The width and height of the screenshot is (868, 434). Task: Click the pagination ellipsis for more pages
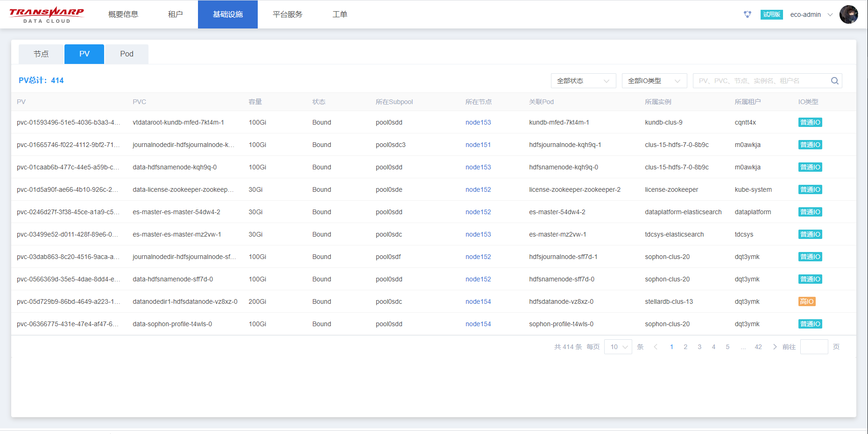pos(743,347)
